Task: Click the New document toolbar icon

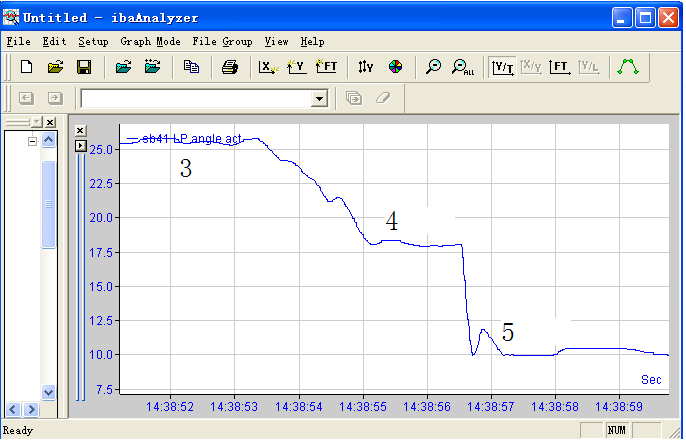Action: [27, 67]
